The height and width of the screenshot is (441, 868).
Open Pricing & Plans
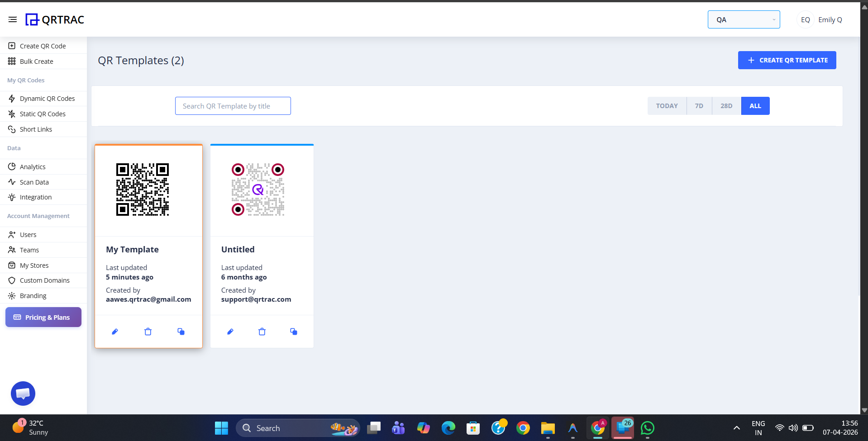[x=43, y=318]
